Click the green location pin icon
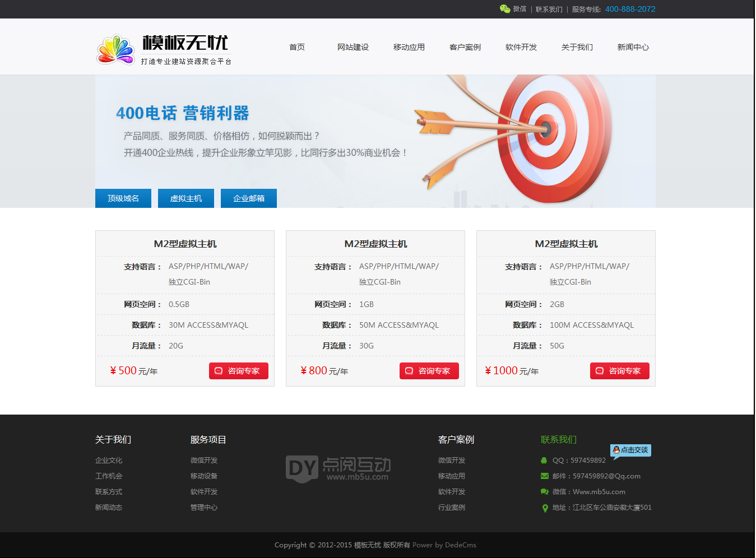 pos(545,508)
